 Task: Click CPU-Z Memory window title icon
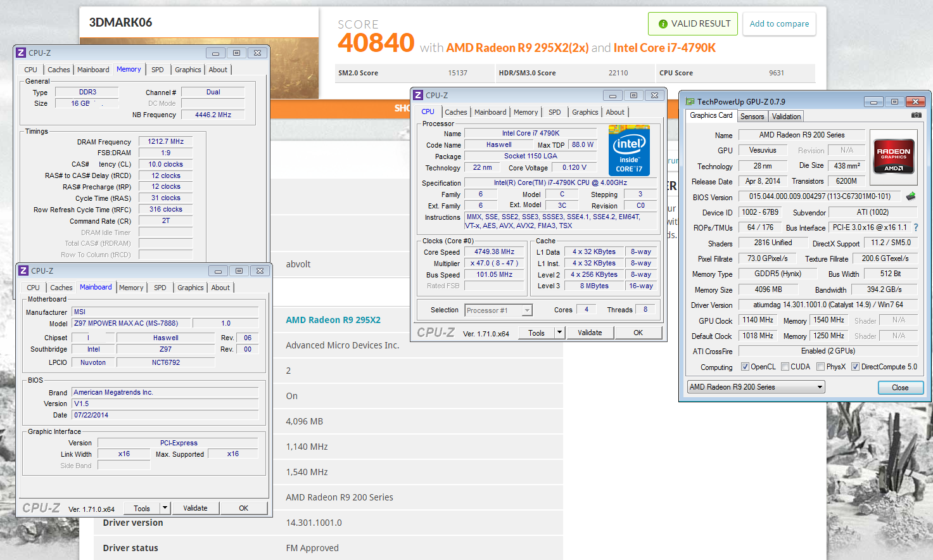pyautogui.click(x=22, y=53)
